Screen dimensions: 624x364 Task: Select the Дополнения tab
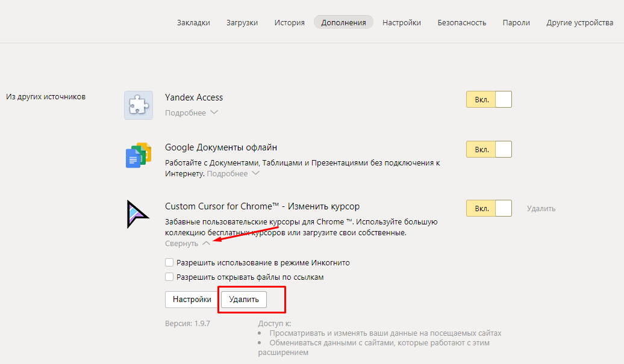click(343, 22)
